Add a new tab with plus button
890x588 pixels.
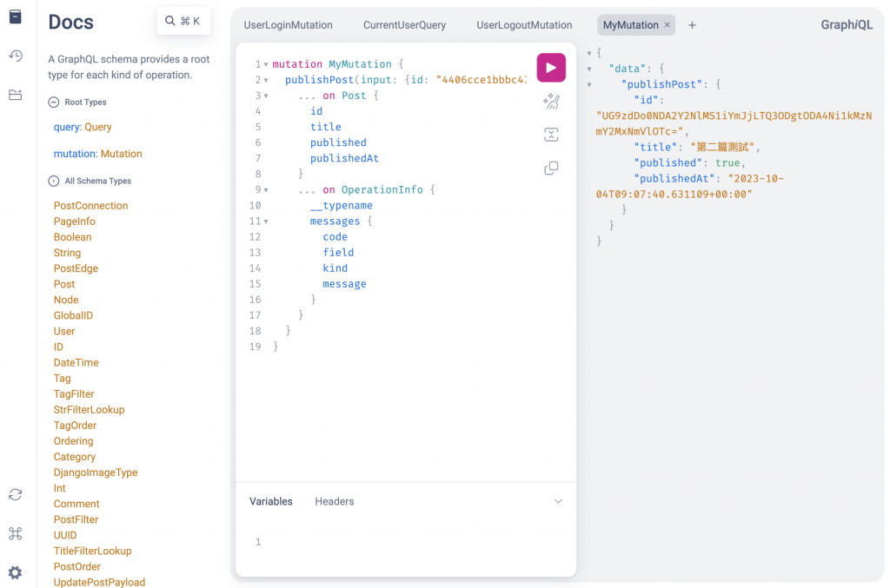pyautogui.click(x=692, y=25)
